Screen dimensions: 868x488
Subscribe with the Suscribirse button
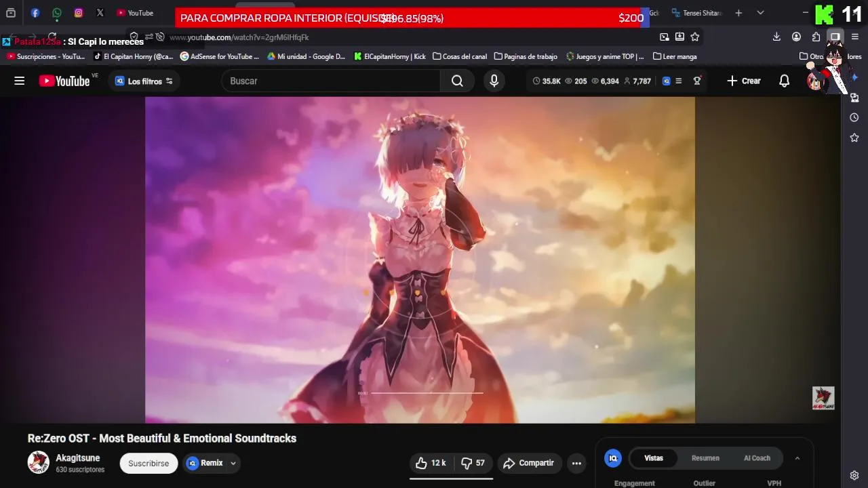(x=149, y=464)
